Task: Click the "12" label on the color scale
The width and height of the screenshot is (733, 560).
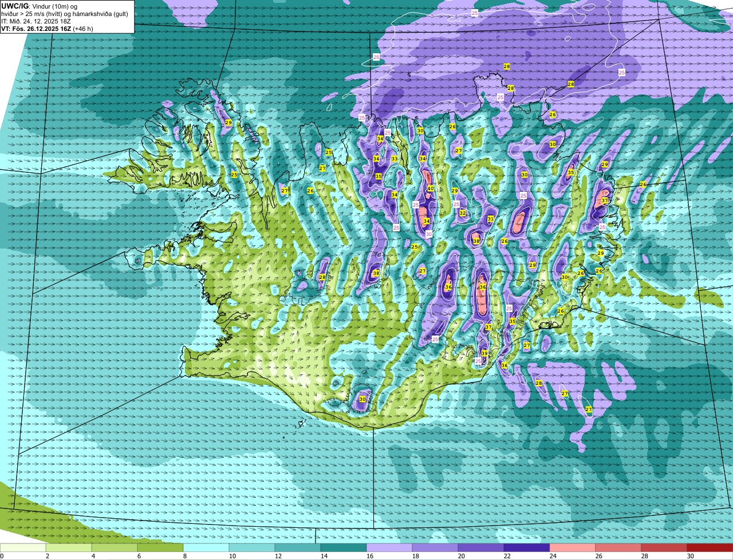Action: [x=278, y=556]
